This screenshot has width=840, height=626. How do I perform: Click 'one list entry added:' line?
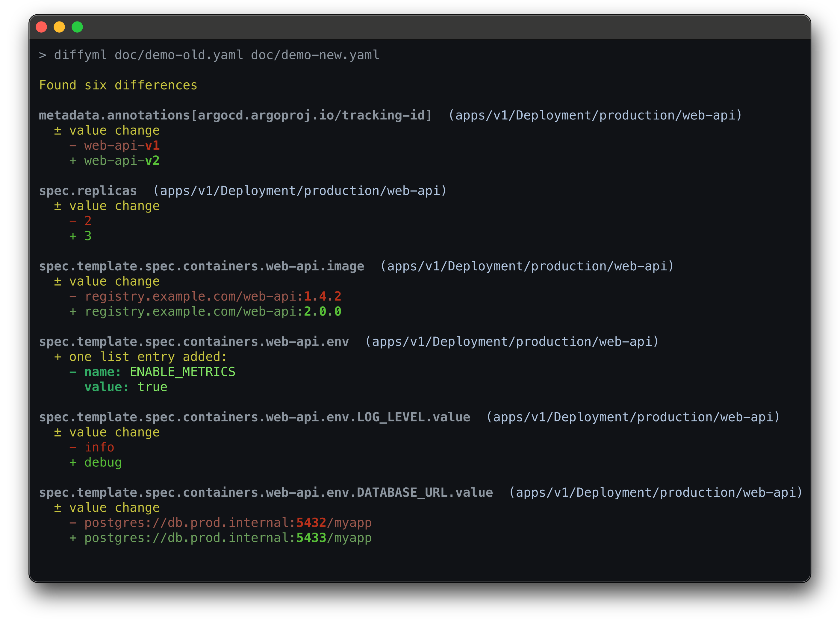(148, 357)
